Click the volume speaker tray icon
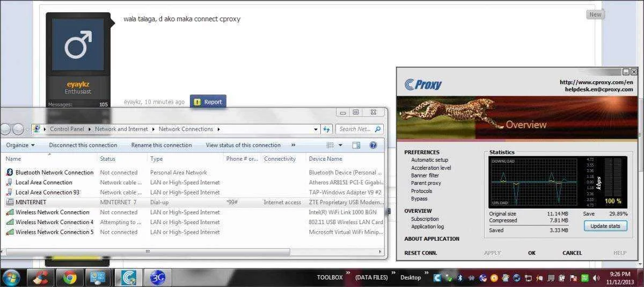Image resolution: width=644 pixels, height=287 pixels. point(597,278)
